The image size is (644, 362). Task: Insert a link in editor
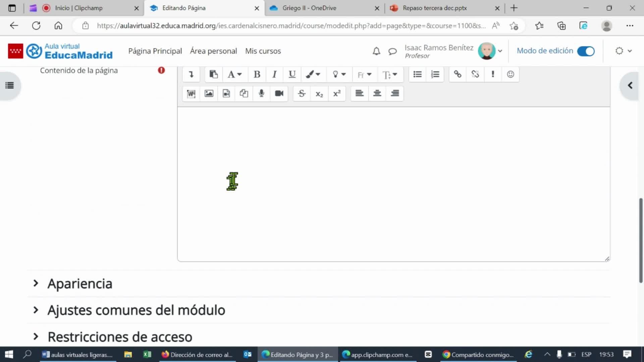coord(458,74)
